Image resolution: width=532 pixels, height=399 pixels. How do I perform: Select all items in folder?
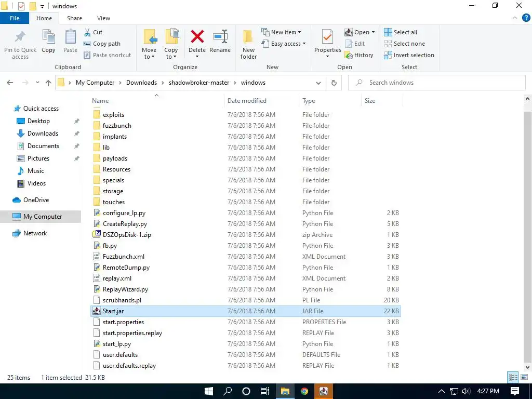click(x=401, y=32)
